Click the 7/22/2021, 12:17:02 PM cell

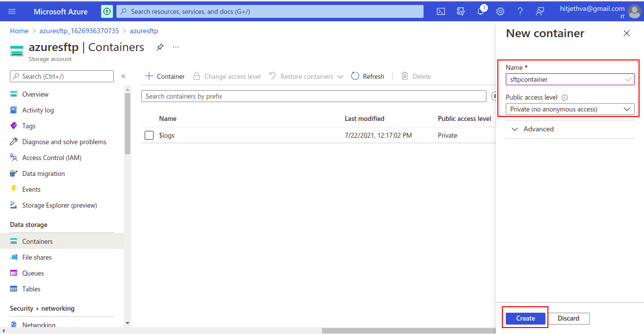click(378, 135)
